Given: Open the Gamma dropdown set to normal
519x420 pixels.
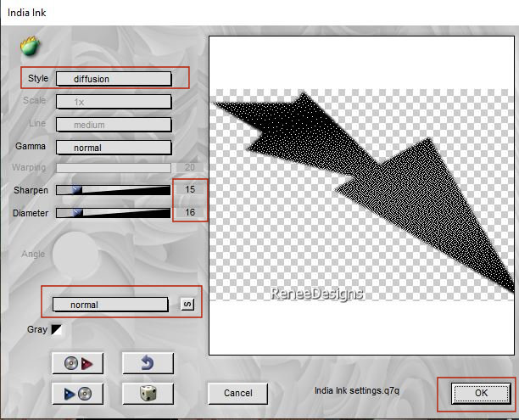Looking at the screenshot, I should click(x=114, y=148).
